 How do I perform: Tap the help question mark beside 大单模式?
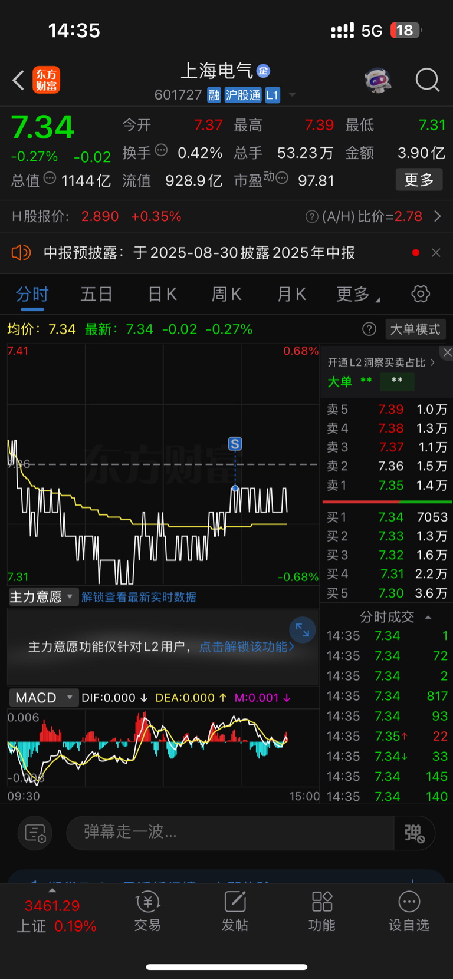[x=369, y=329]
